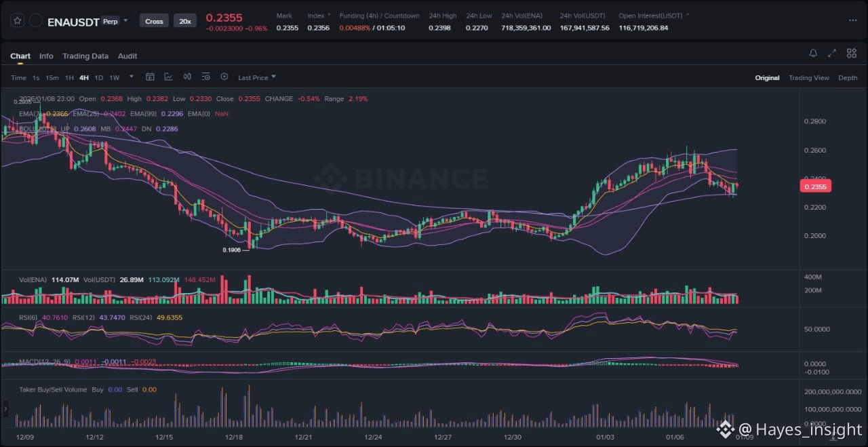Click the 01/03 date on time axis
Screen dimensions: 868x447
[x=606, y=438]
